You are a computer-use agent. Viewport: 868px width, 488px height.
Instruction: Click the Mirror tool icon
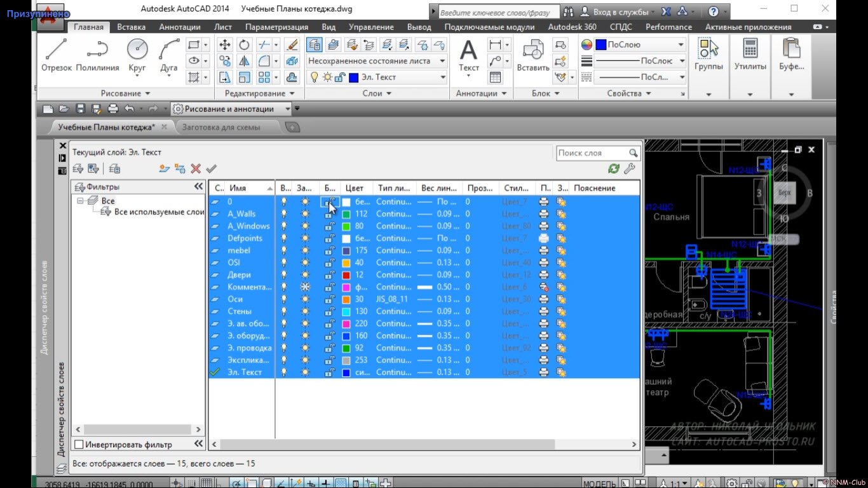click(244, 61)
